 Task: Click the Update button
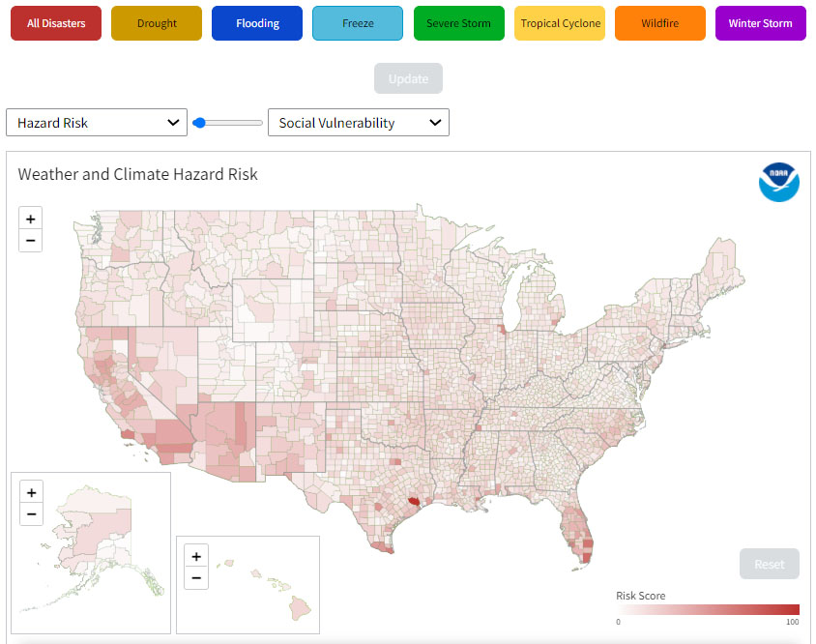coord(408,78)
